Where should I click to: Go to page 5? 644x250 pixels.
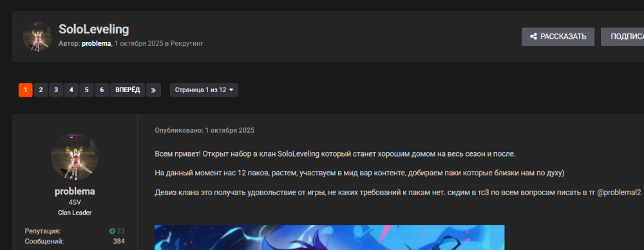tap(86, 90)
